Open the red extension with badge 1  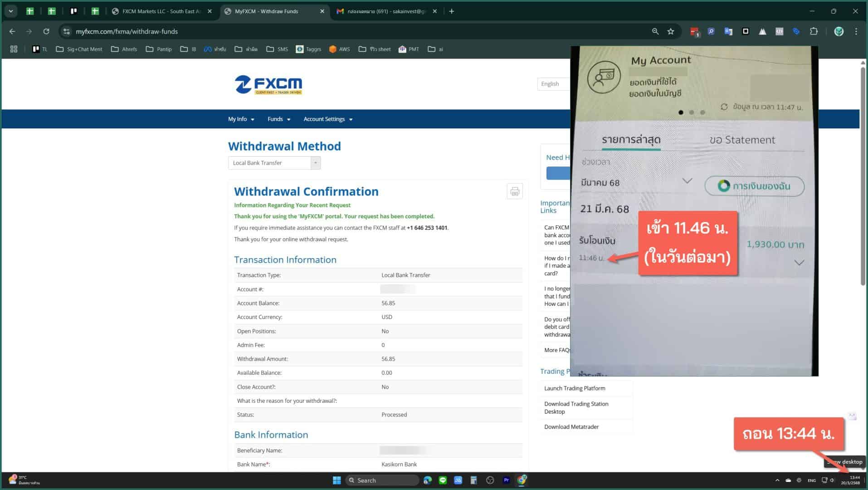click(694, 31)
